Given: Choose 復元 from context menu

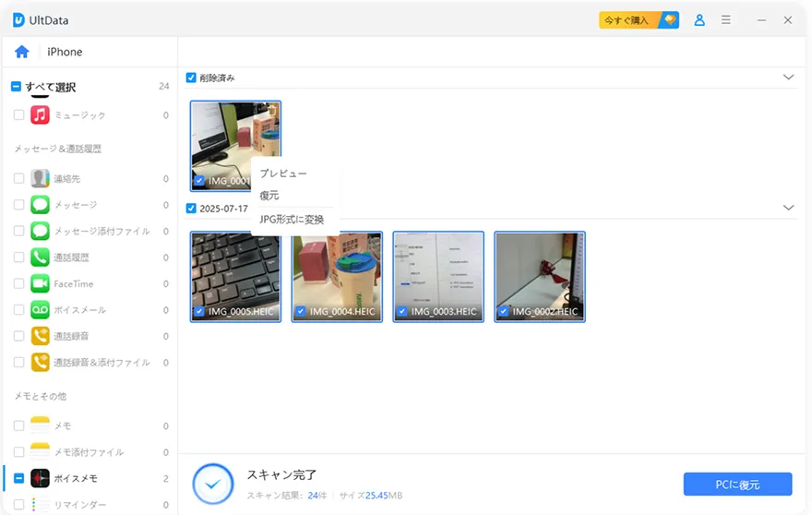Looking at the screenshot, I should click(x=269, y=196).
